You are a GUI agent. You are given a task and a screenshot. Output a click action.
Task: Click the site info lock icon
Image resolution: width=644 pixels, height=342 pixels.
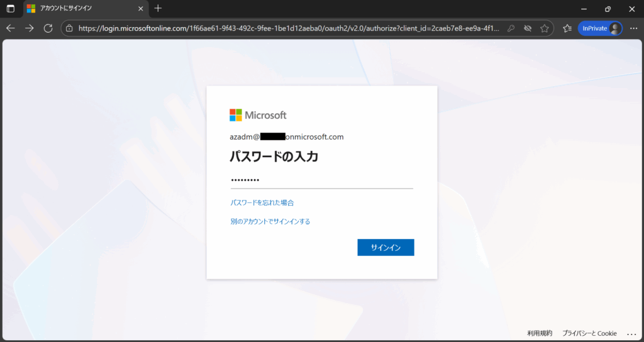[69, 28]
